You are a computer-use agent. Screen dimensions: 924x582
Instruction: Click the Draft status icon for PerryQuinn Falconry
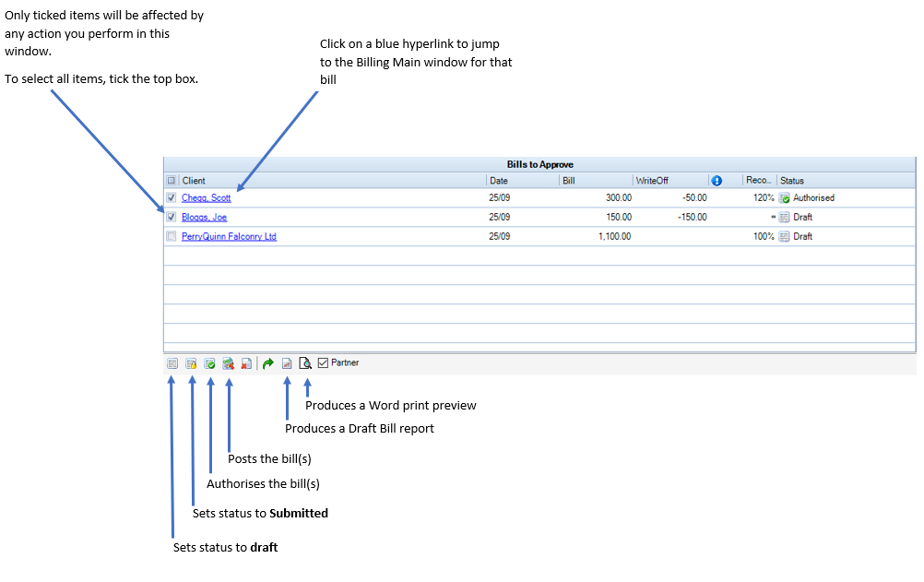(785, 236)
